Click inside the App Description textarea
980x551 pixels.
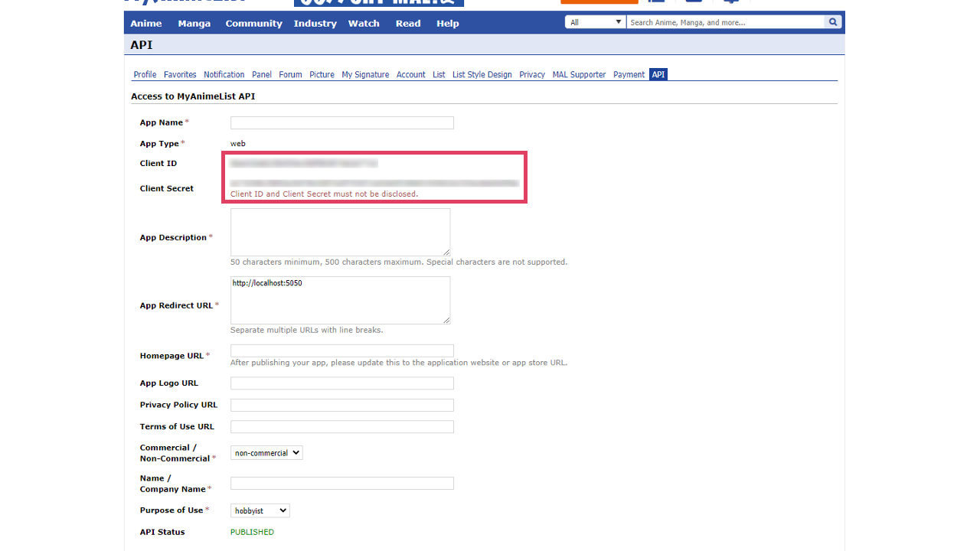tap(341, 232)
